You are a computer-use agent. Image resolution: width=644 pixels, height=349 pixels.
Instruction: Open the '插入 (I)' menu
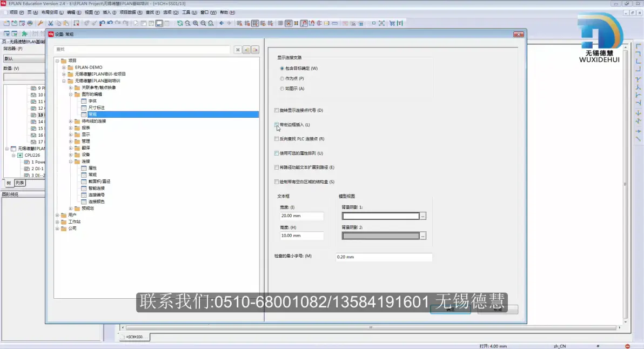[110, 12]
